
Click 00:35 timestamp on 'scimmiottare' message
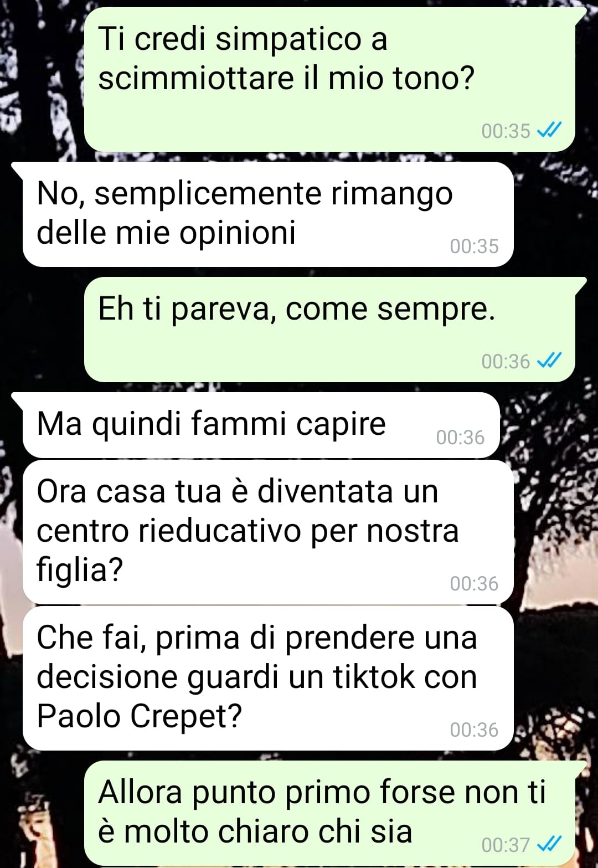(x=506, y=131)
